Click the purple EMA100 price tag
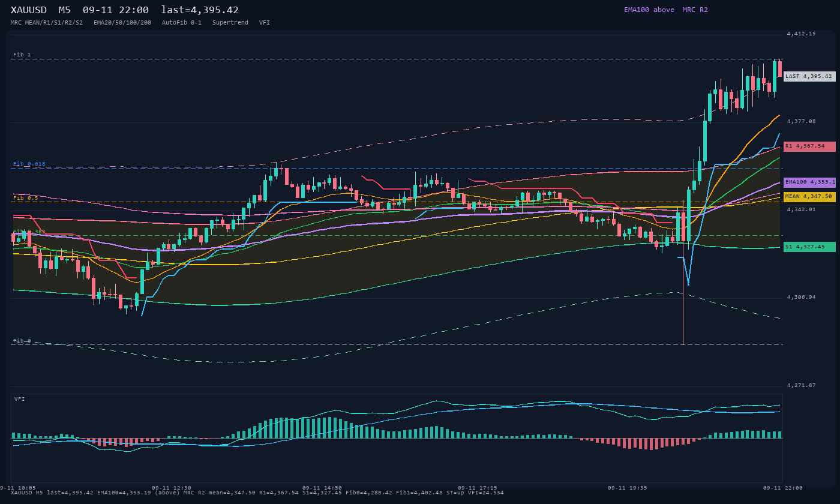Image resolution: width=840 pixels, height=504 pixels. point(809,182)
